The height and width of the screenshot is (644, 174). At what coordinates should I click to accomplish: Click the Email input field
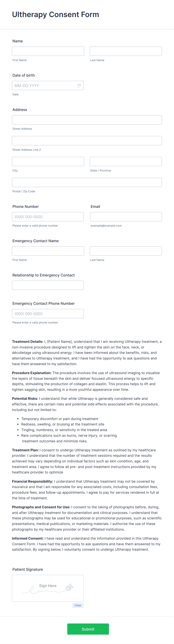click(126, 216)
